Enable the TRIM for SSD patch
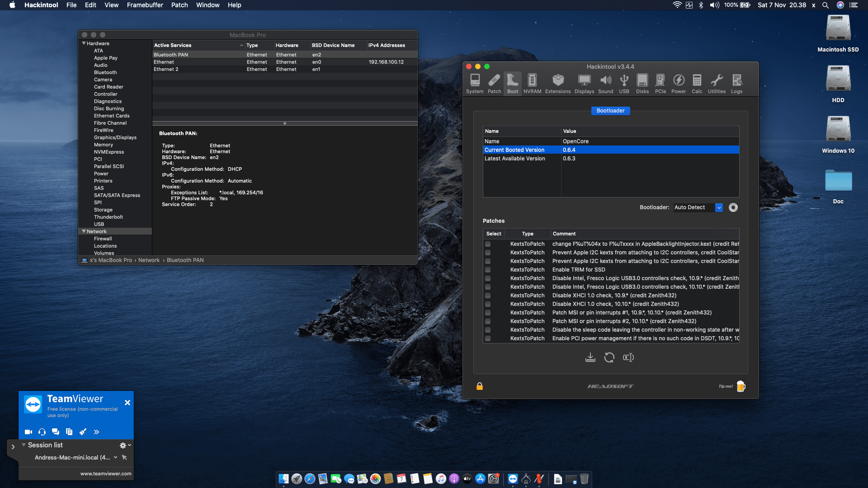The height and width of the screenshot is (488, 868). pos(488,270)
